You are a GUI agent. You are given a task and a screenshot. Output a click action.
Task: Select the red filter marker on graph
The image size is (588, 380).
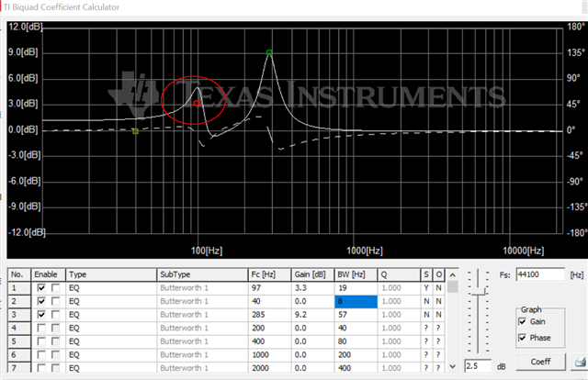[196, 103]
